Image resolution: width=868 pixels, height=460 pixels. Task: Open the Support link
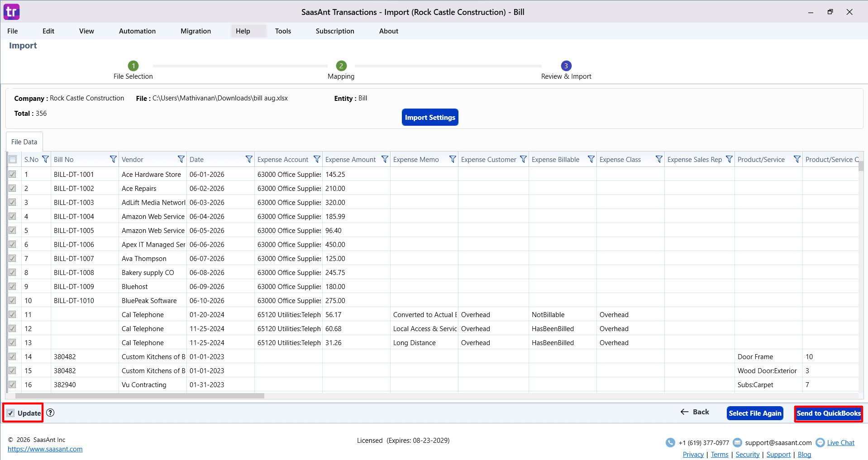778,455
